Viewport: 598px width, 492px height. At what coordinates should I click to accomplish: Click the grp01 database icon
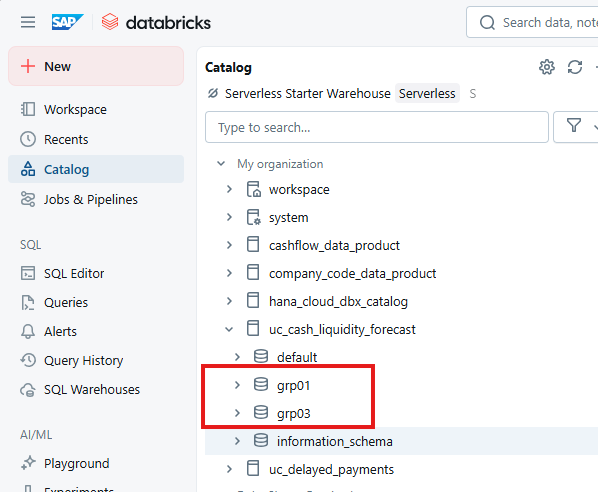coord(261,384)
